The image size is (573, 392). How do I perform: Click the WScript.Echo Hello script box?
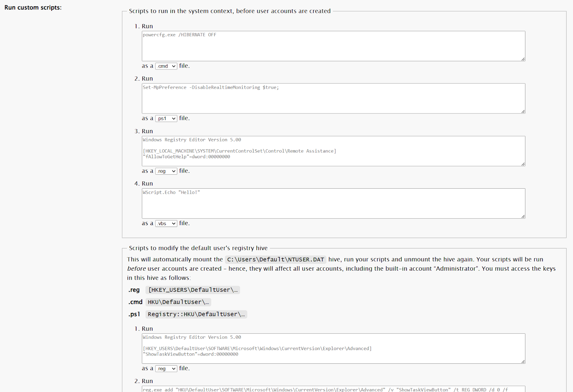point(333,203)
